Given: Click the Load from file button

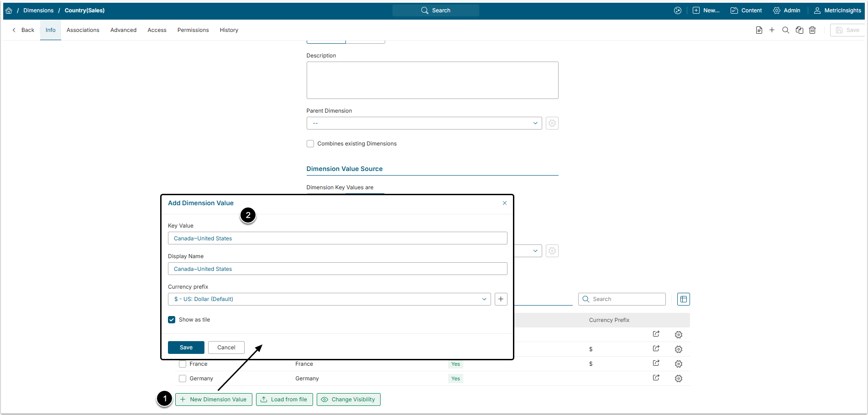Looking at the screenshot, I should click(x=284, y=399).
